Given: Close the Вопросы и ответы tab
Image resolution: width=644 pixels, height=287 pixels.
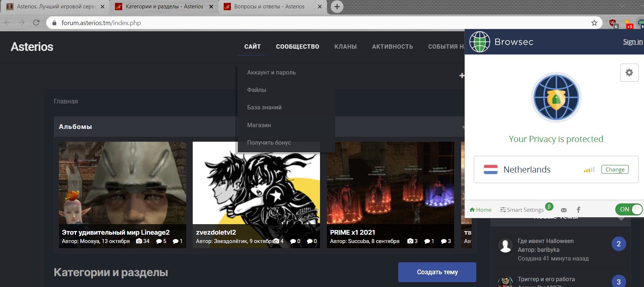Looking at the screenshot, I should click(320, 7).
